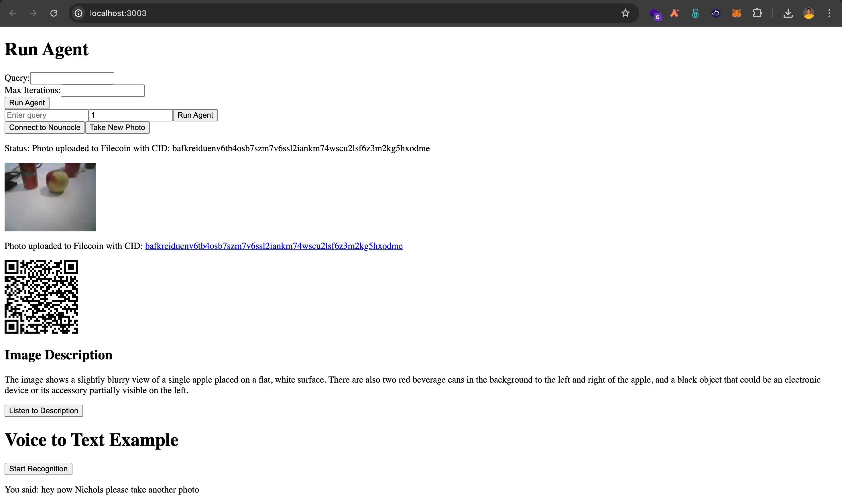Click Connect to Nounocle

[x=45, y=127]
